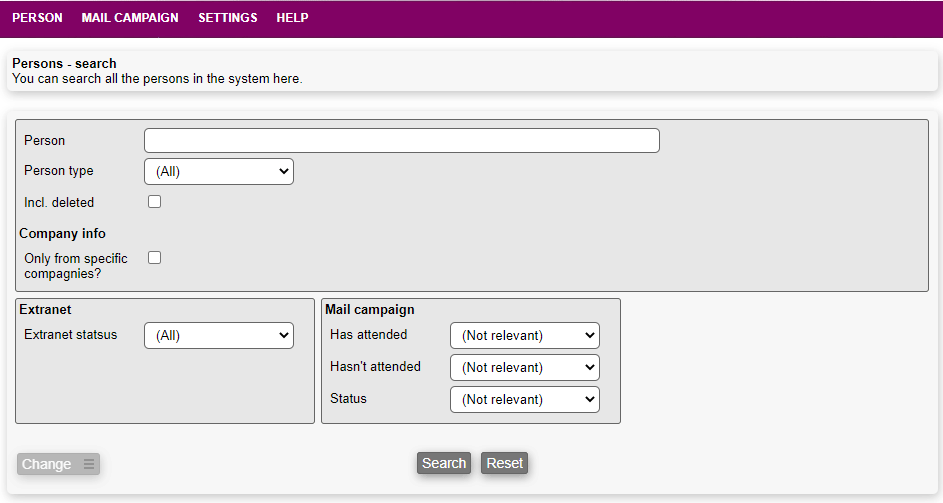943x503 pixels.
Task: Focus the Person search text field
Action: click(401, 140)
